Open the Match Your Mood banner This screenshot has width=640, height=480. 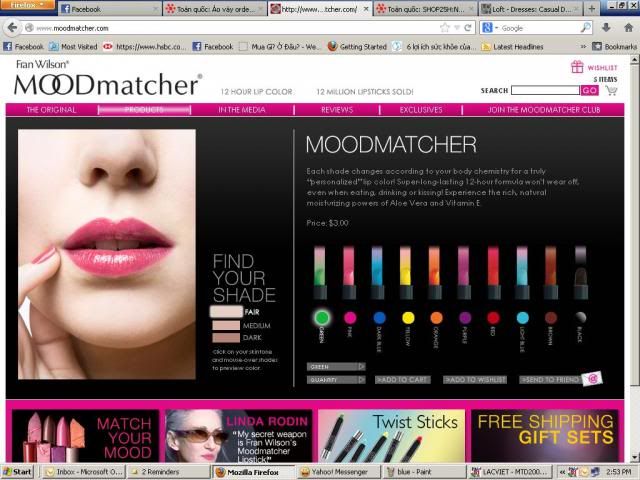85,436
